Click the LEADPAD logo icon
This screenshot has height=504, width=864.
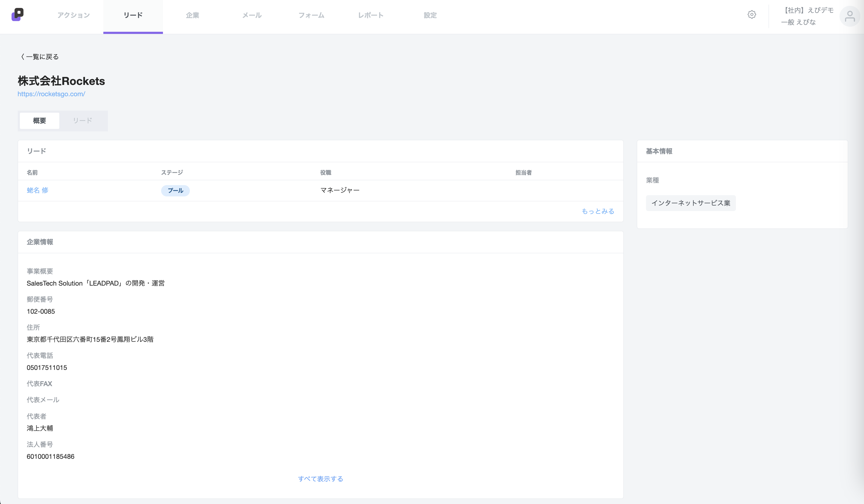pos(17,15)
